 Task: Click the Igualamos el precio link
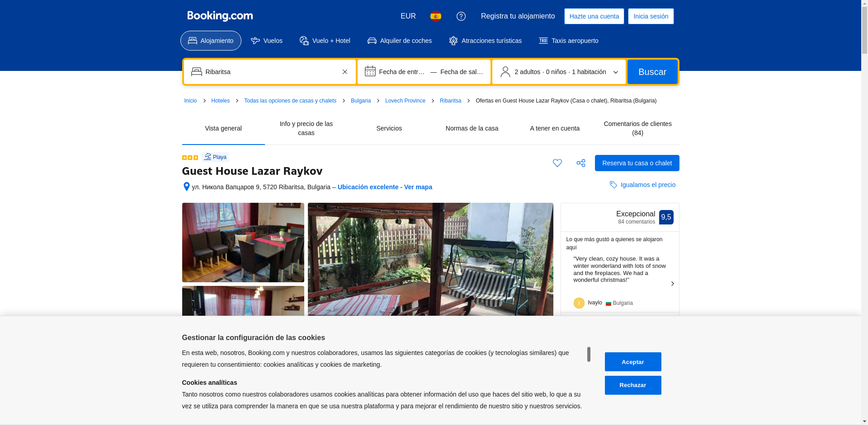tap(647, 185)
